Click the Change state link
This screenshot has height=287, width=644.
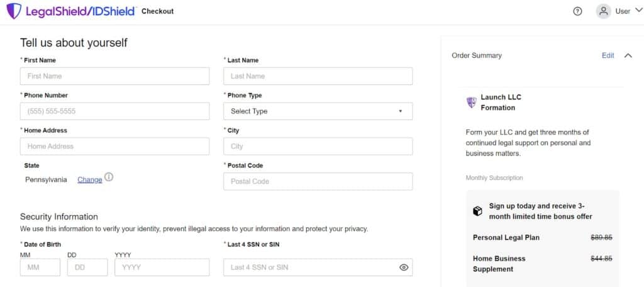[x=89, y=179]
